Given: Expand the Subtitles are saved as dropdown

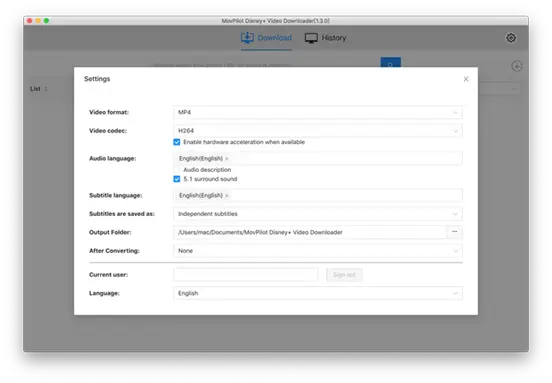Looking at the screenshot, I should (x=318, y=214).
